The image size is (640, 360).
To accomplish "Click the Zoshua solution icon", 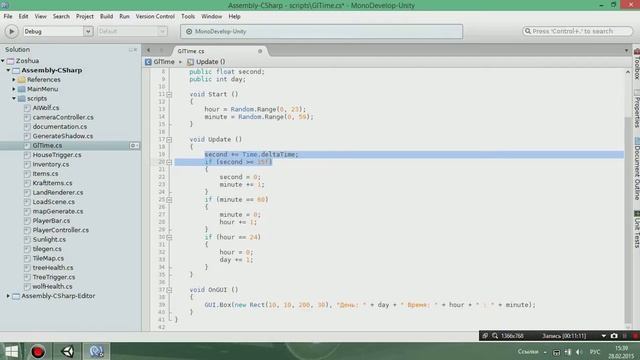I will pos(10,61).
